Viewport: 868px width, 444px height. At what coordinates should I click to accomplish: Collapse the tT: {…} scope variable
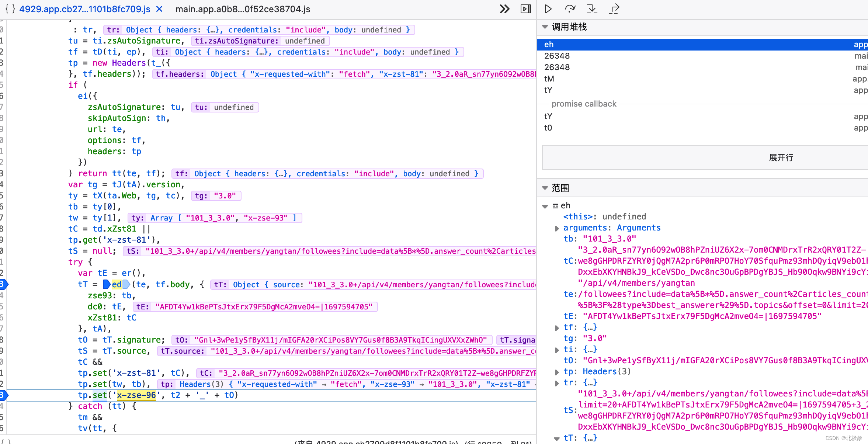tap(557, 438)
